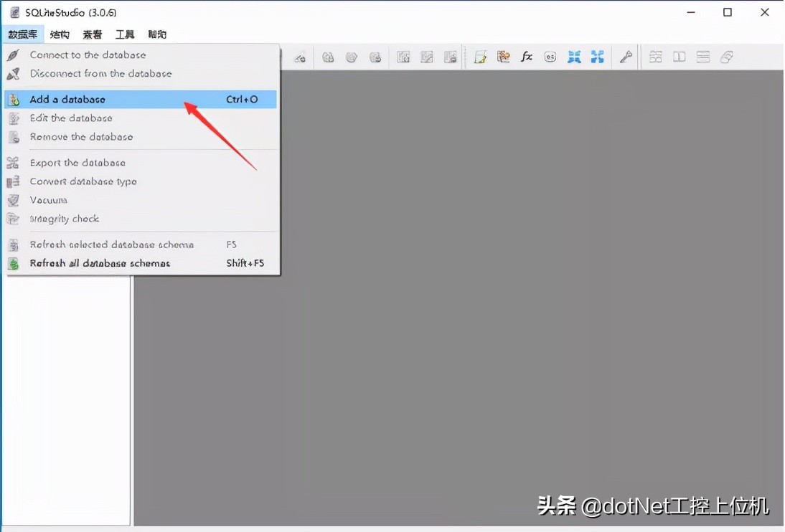Click the Remove the database toolbar icon

tap(375, 57)
